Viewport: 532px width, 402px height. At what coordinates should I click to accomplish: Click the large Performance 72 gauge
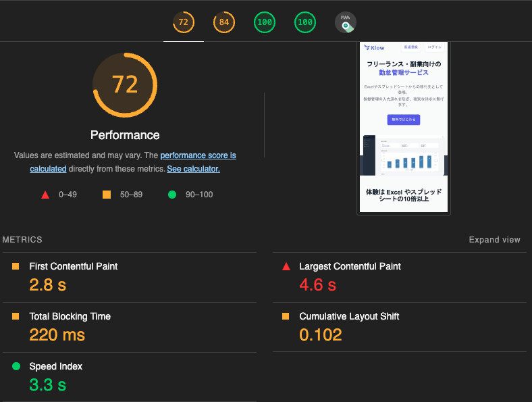125,85
